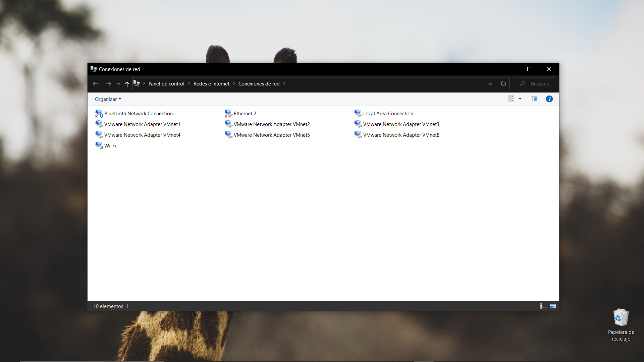This screenshot has width=644, height=362.
Task: Expand the view options dropdown arrow
Action: pos(520,99)
